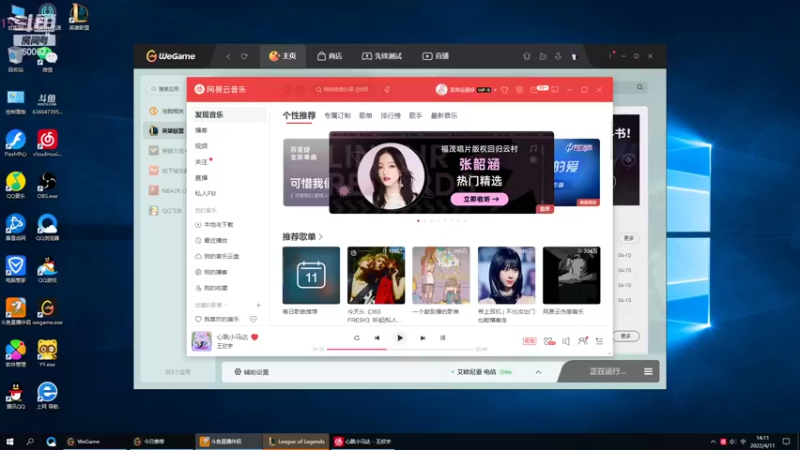Image resolution: width=800 pixels, height=450 pixels.
Task: Open League of Legends in the taskbar
Action: (296, 442)
